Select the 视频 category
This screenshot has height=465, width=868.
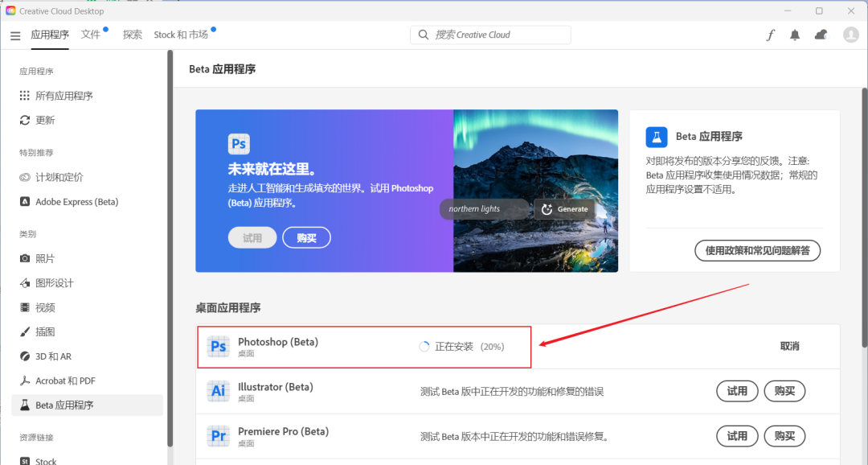[42, 307]
